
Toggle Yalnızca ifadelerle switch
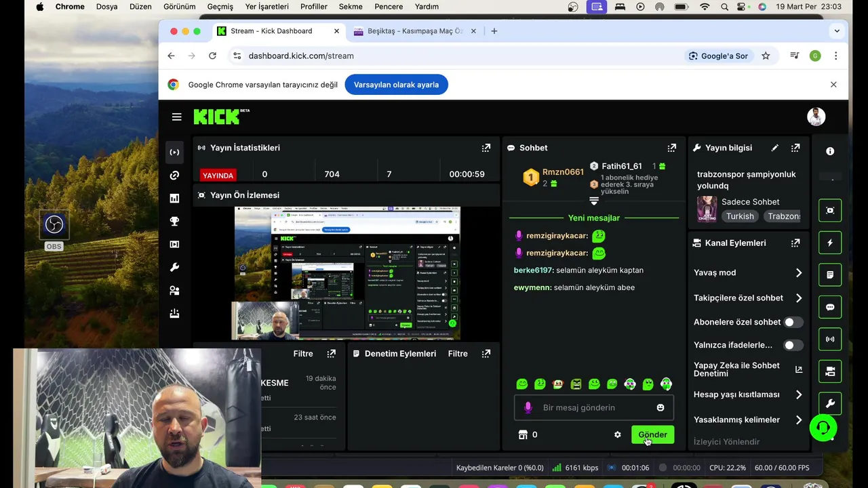(793, 345)
